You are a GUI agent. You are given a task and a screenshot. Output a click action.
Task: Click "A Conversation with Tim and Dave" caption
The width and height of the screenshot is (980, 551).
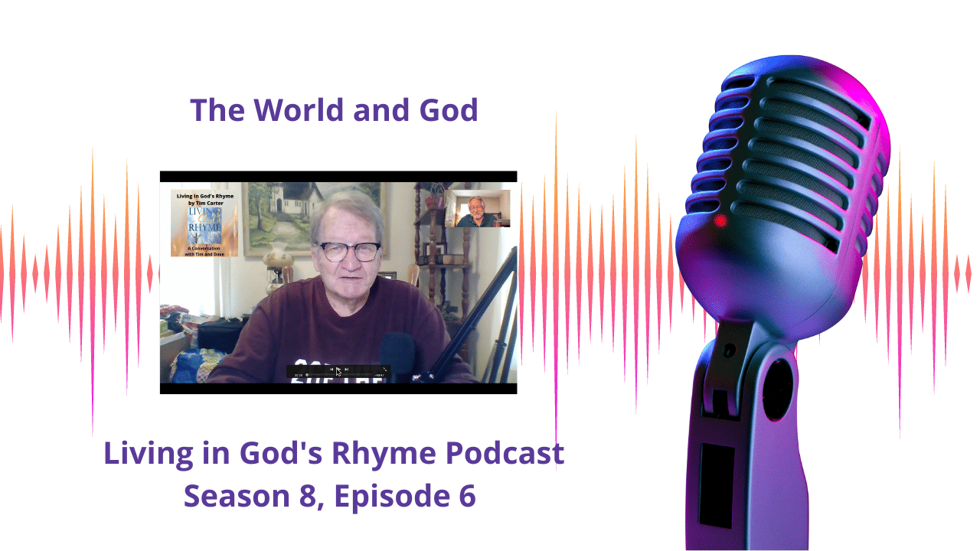click(204, 249)
